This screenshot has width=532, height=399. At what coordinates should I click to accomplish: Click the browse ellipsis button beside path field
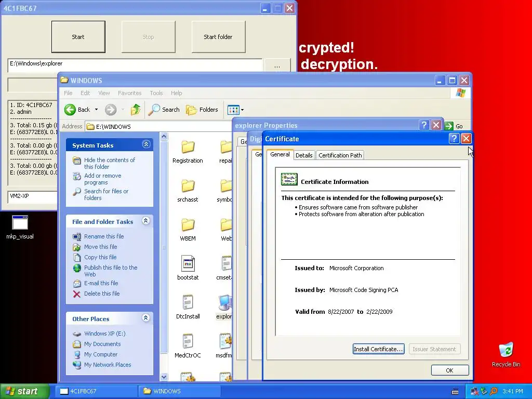pyautogui.click(x=277, y=65)
